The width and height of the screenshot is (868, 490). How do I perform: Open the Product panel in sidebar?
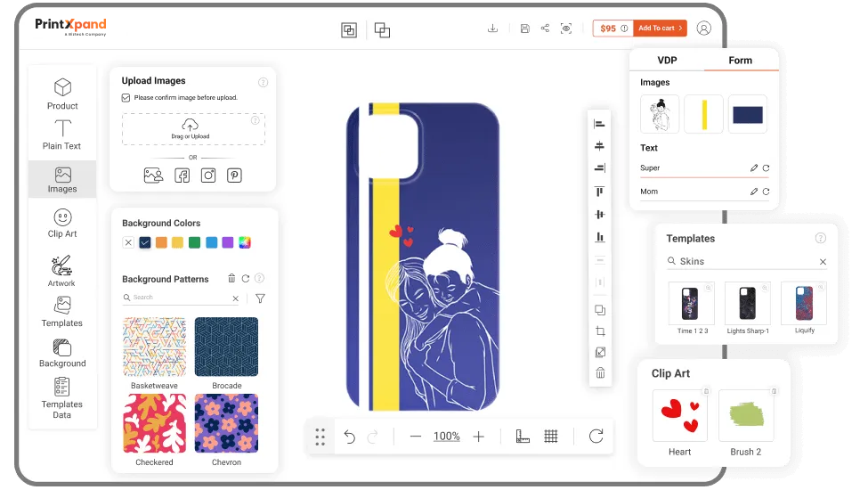coord(62,94)
